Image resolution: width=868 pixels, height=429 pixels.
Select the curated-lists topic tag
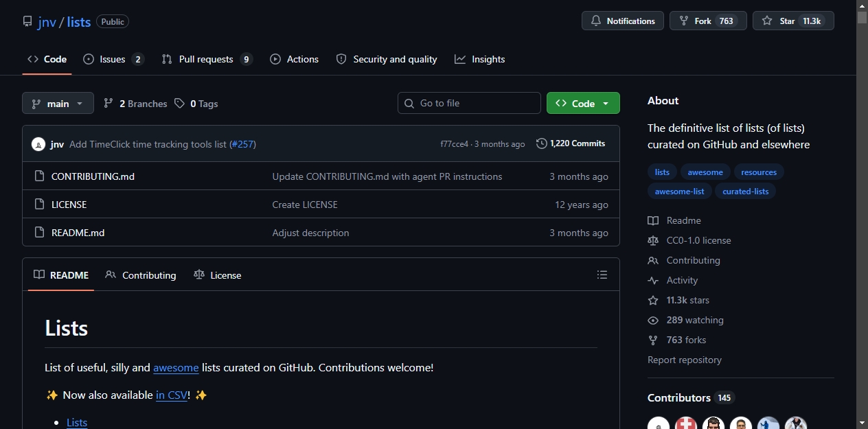point(746,192)
